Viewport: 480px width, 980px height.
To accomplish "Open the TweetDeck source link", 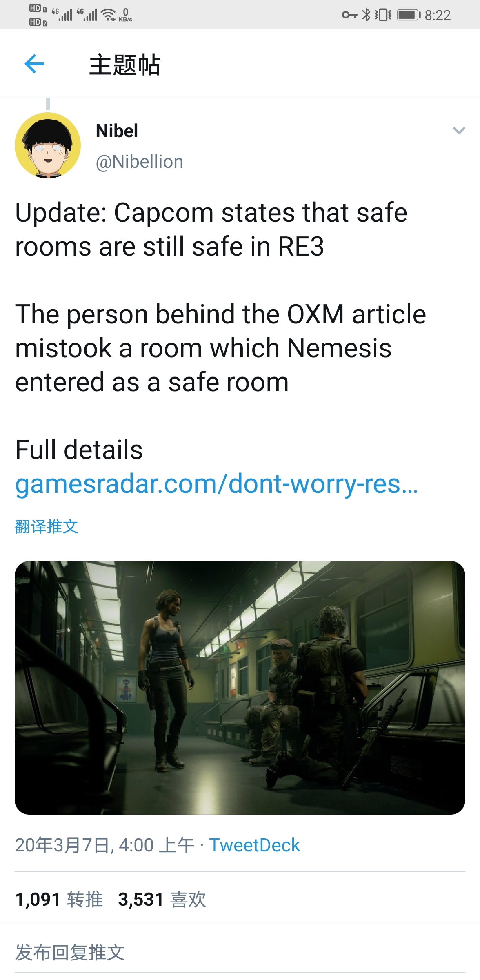I will [255, 845].
